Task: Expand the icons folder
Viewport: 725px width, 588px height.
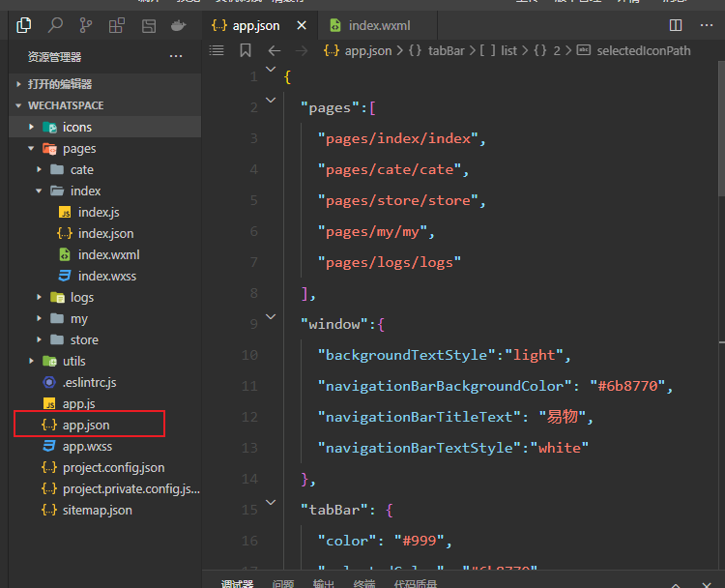Action: click(105, 127)
